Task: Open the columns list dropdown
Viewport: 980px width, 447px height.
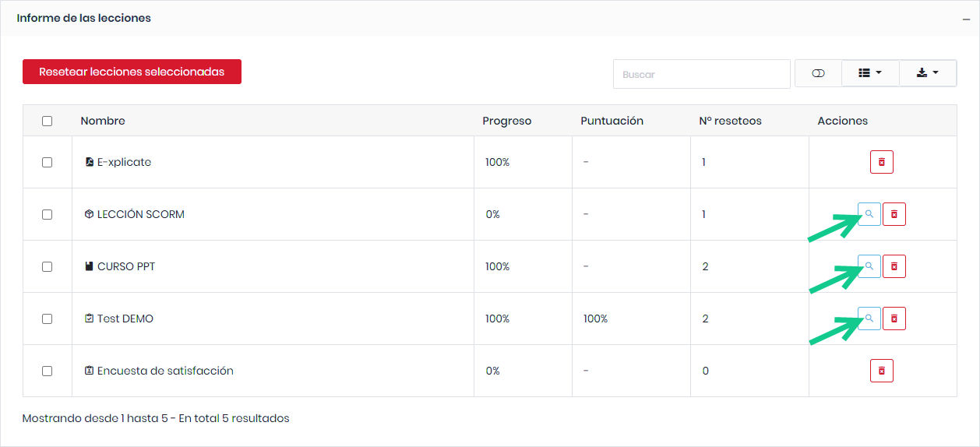Action: coord(869,73)
